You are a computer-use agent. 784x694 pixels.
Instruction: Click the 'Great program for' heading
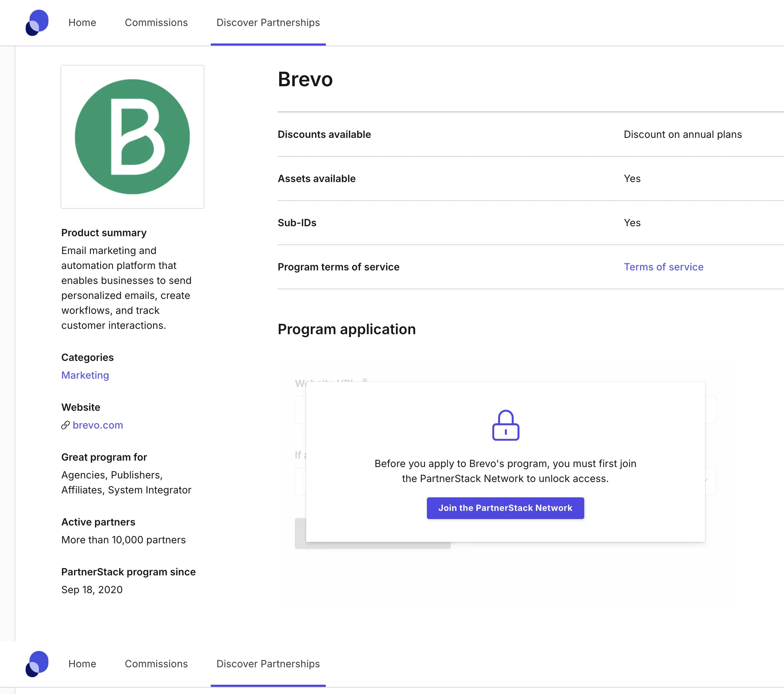[x=104, y=457]
